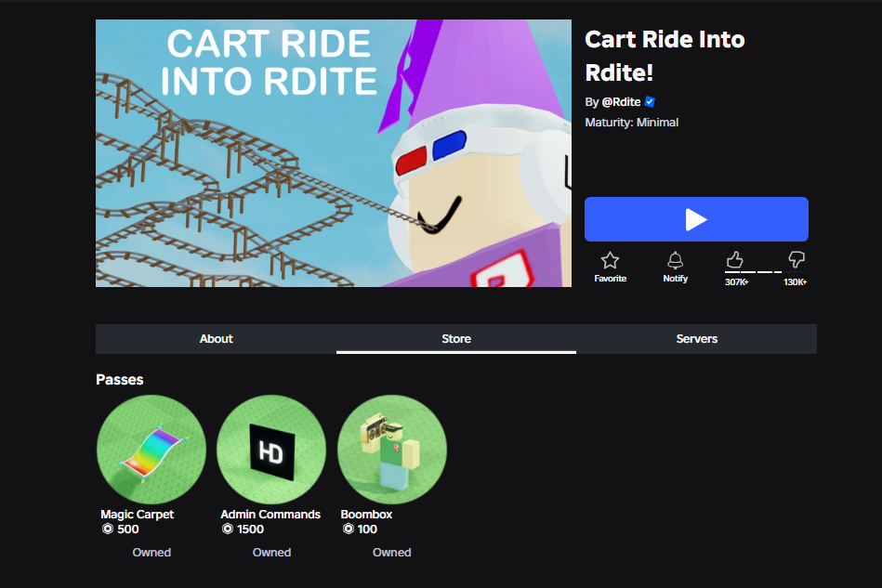Click the blue Play button
Image resolution: width=882 pixels, height=588 pixels.
(696, 219)
